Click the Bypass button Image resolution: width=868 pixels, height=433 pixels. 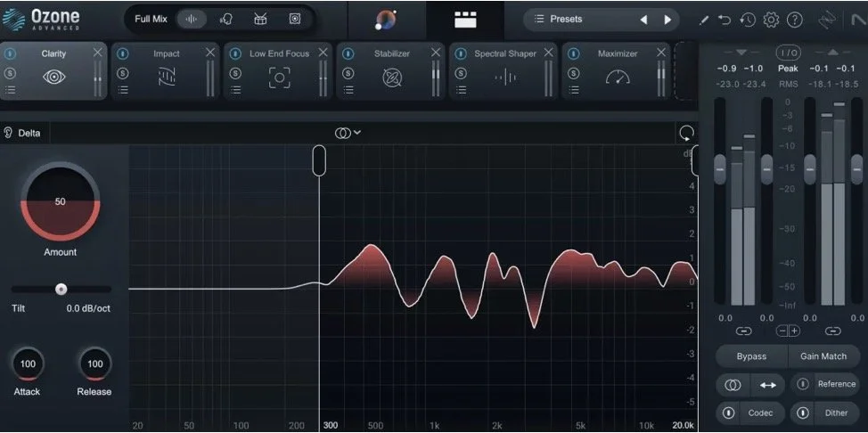point(752,356)
